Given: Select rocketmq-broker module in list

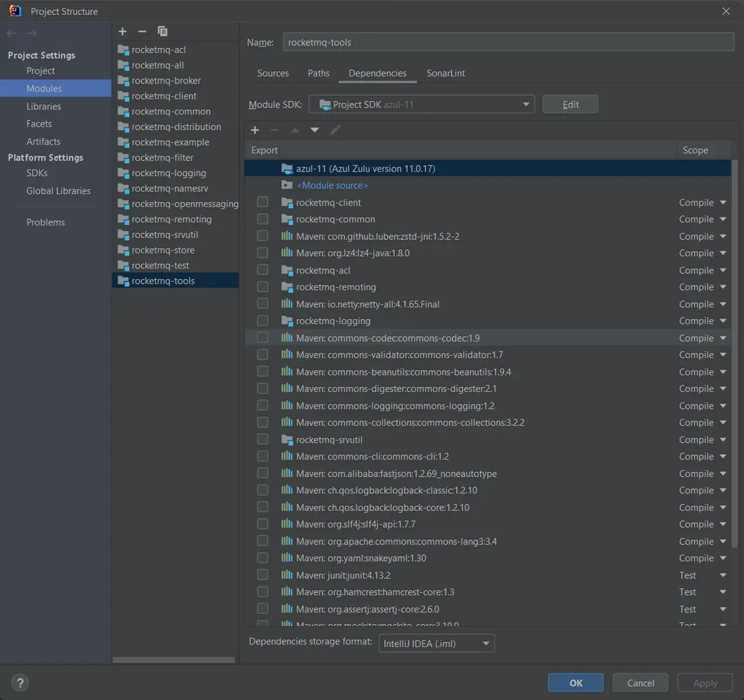Looking at the screenshot, I should [166, 81].
